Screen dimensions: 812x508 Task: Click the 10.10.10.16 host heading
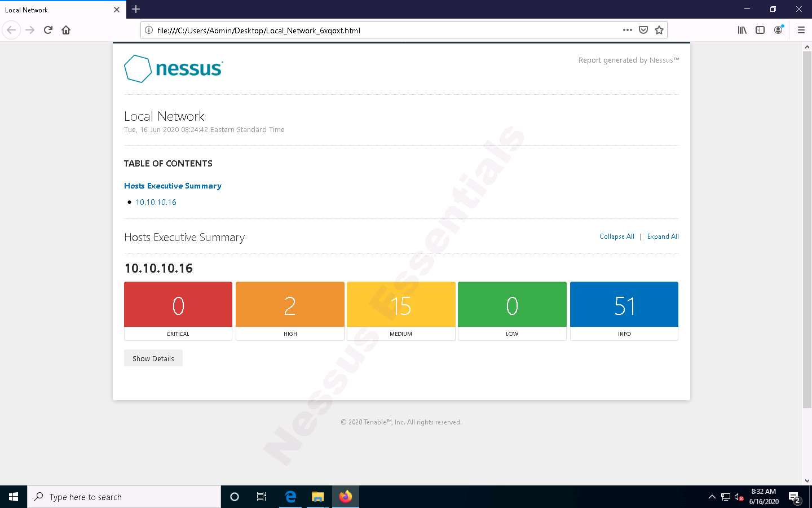tap(158, 268)
